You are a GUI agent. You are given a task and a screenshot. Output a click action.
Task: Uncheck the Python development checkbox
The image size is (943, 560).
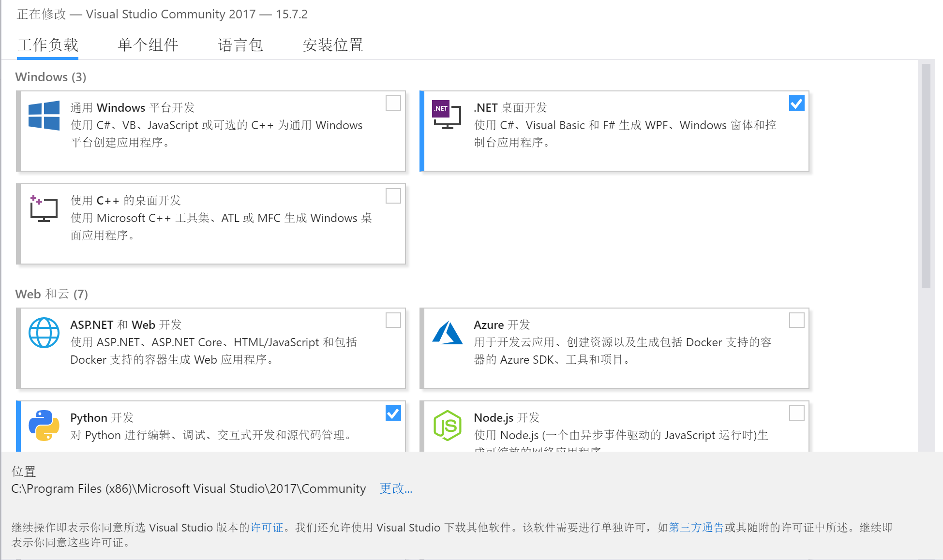pos(393,413)
